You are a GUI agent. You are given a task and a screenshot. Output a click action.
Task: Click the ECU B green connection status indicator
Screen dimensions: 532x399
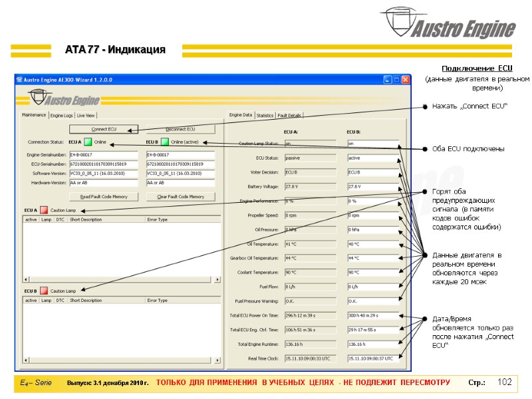click(x=165, y=142)
